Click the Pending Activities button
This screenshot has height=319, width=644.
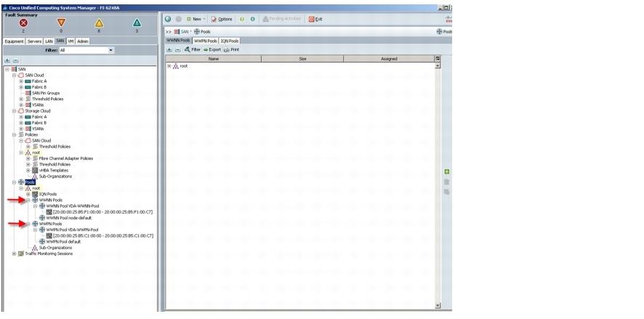282,19
